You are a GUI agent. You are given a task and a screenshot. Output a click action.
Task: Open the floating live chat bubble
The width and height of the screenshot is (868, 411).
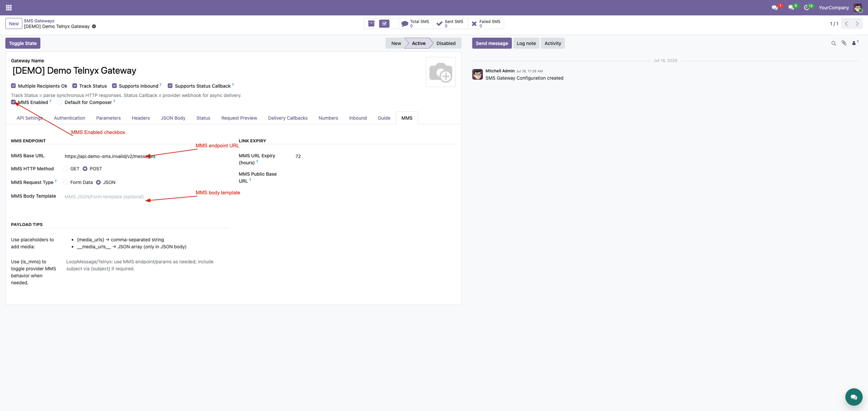coord(854,397)
